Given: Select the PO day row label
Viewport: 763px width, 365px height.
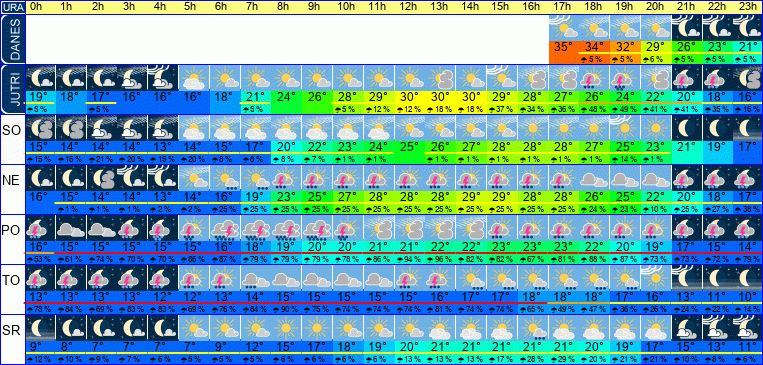Looking at the screenshot, I should (x=11, y=230).
